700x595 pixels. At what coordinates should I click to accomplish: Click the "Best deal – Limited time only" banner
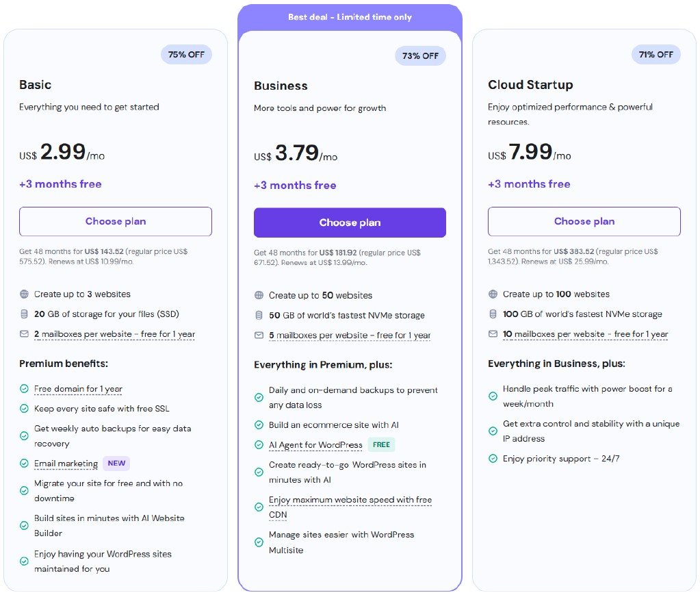pos(350,16)
